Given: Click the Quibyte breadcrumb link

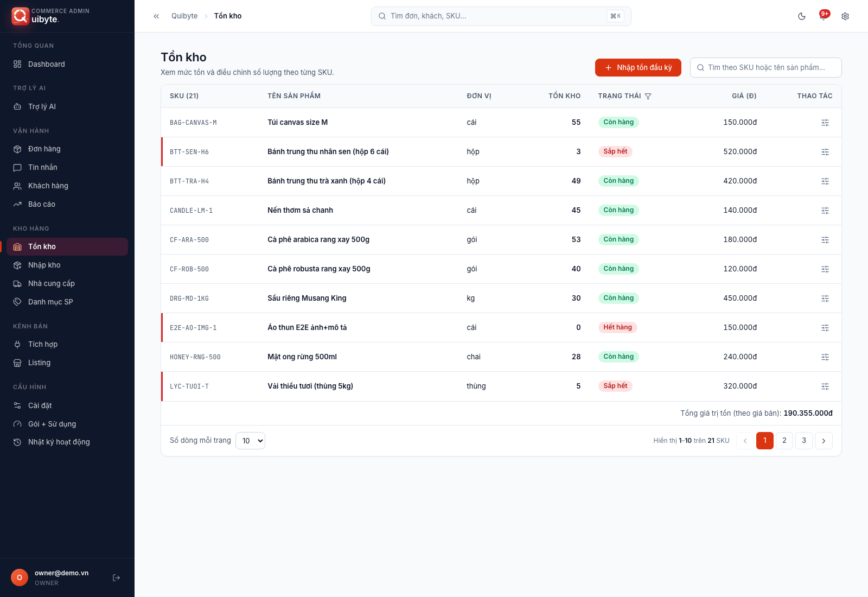Looking at the screenshot, I should (x=184, y=16).
